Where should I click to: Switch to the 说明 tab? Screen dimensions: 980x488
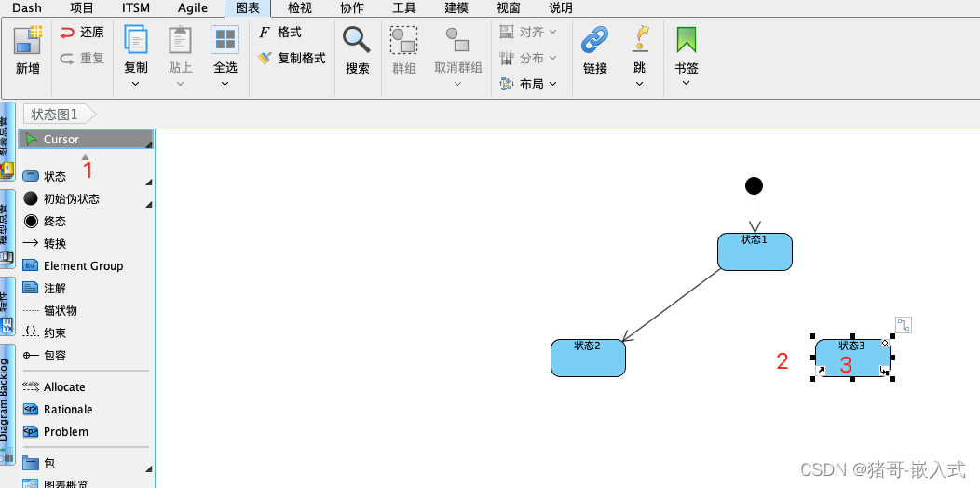coord(561,8)
